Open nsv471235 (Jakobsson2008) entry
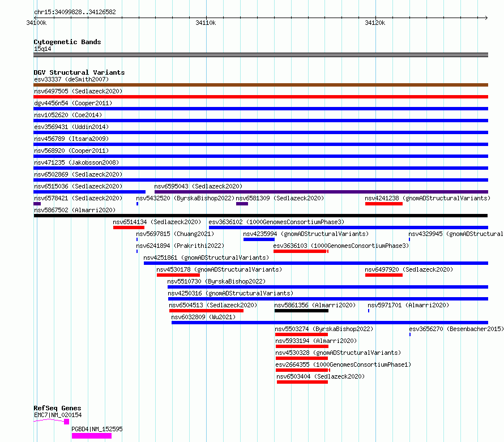 pos(76,162)
